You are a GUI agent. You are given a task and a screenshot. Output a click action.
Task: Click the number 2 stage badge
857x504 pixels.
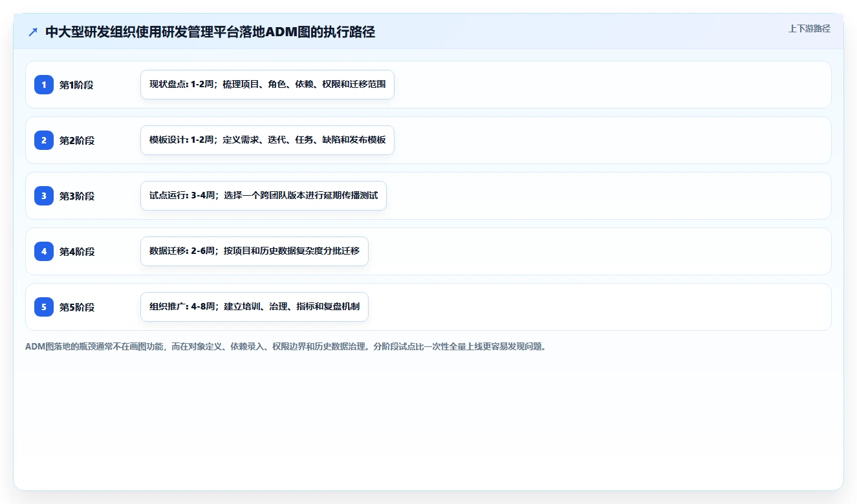click(44, 140)
